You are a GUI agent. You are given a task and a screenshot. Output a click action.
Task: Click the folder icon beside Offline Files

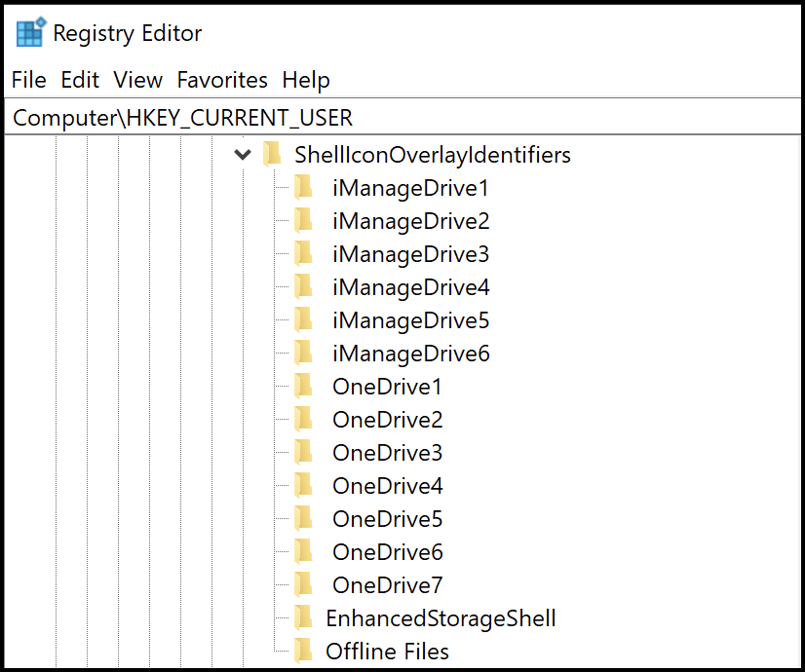[303, 652]
